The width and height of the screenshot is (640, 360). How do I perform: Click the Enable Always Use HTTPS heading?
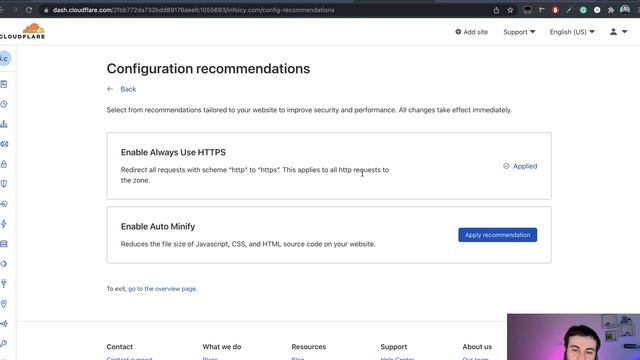pos(173,152)
